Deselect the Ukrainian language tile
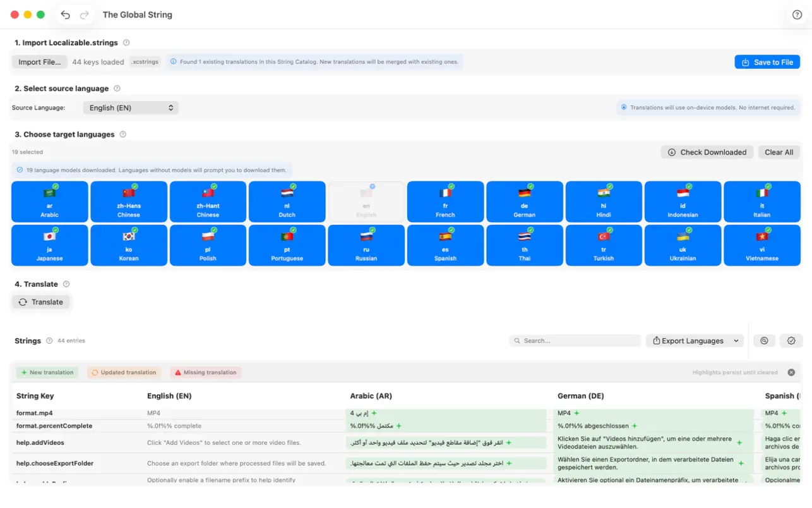The height and width of the screenshot is (508, 812). coord(683,245)
